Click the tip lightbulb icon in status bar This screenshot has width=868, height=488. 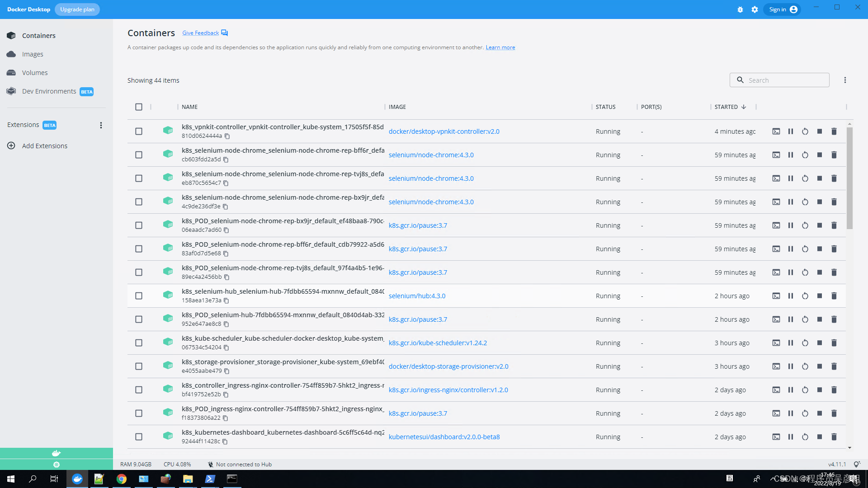(856, 464)
